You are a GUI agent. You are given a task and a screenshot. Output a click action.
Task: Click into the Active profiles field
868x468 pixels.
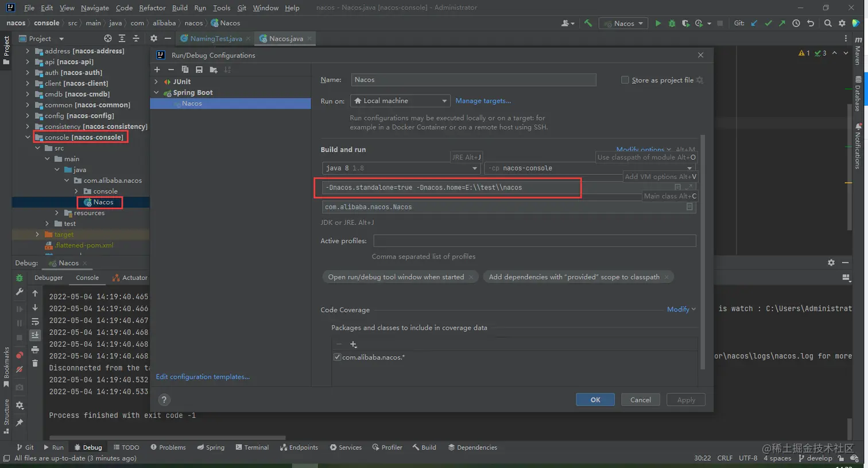(534, 241)
